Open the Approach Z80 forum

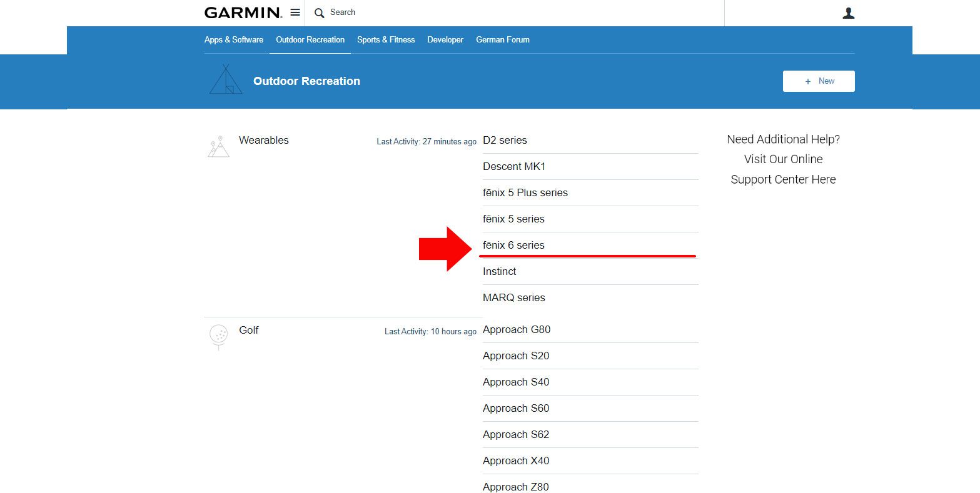coord(516,487)
